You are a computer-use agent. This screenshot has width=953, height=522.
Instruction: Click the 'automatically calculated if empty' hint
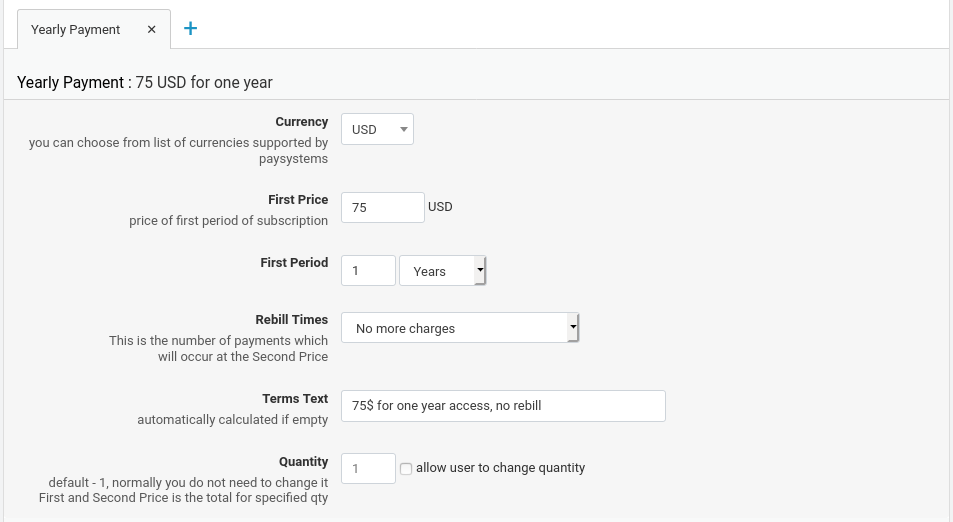click(x=232, y=420)
